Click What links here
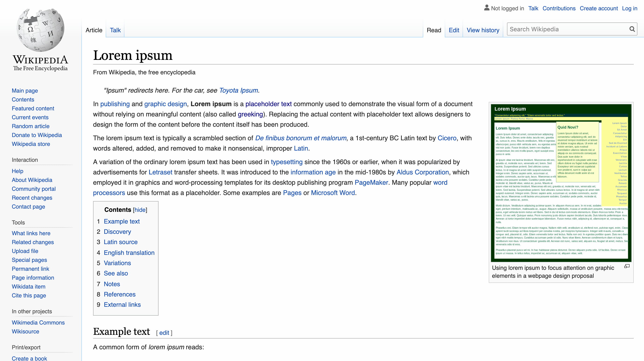 [x=31, y=233]
